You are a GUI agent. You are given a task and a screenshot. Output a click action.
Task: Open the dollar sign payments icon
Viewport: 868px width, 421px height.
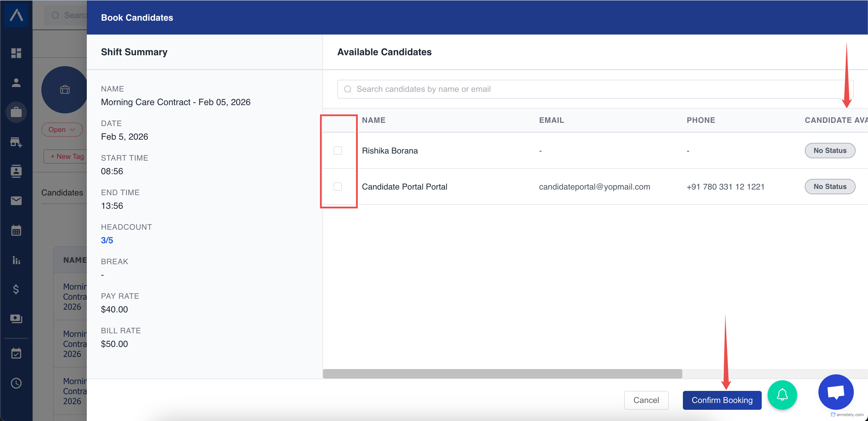[16, 289]
